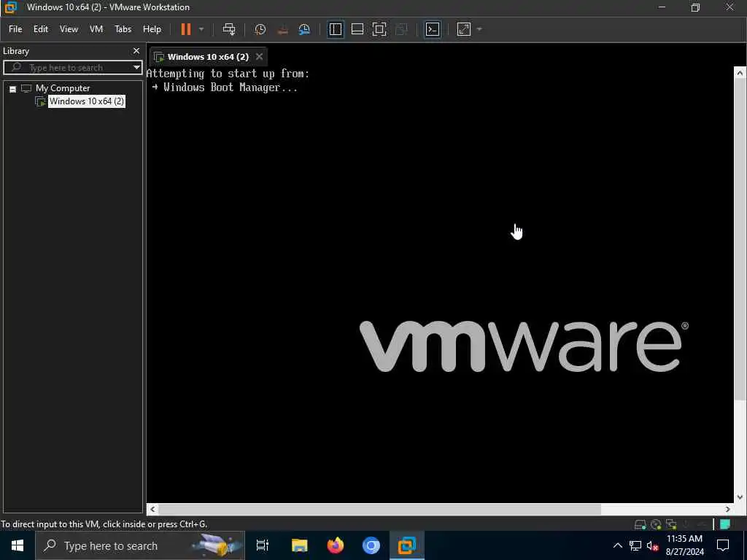
Task: Open the blue circular browser taskbar icon
Action: point(371,545)
